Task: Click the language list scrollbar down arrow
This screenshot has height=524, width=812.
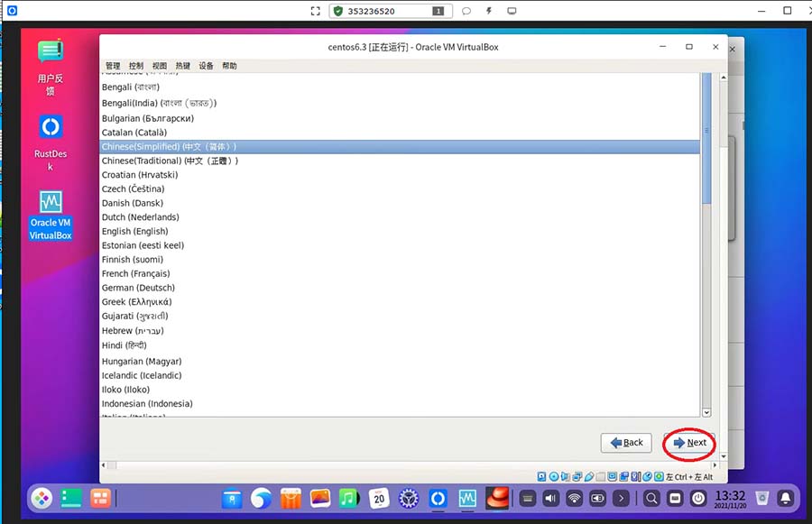Action: click(x=706, y=412)
